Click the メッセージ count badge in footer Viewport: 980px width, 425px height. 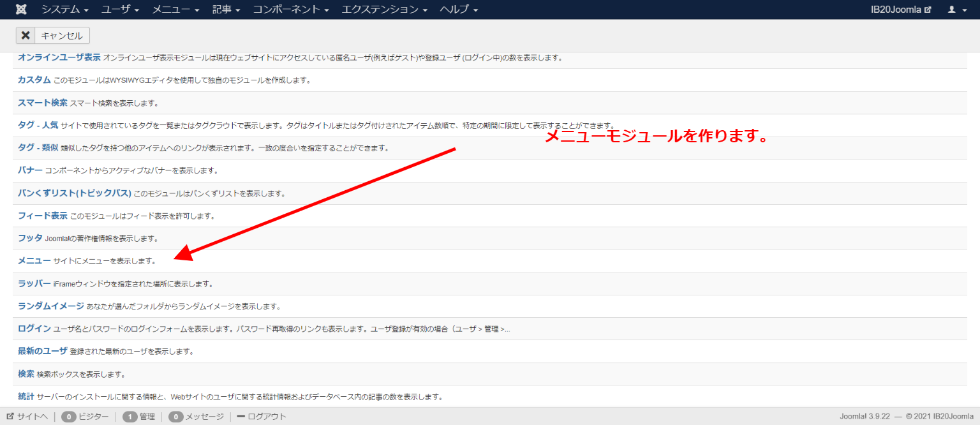tap(176, 417)
